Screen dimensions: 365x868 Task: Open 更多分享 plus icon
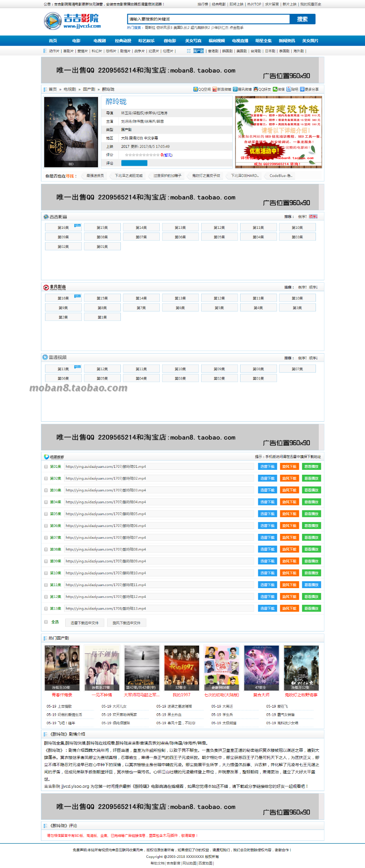302,89
